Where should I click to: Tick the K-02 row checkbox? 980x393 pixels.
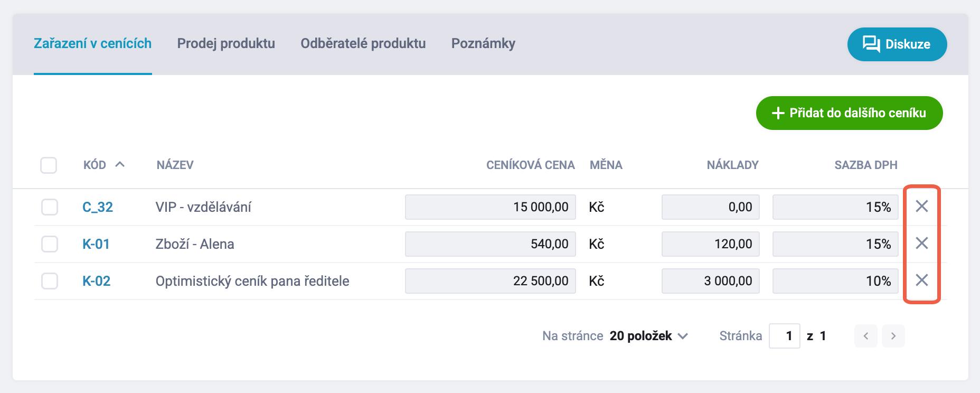point(50,281)
